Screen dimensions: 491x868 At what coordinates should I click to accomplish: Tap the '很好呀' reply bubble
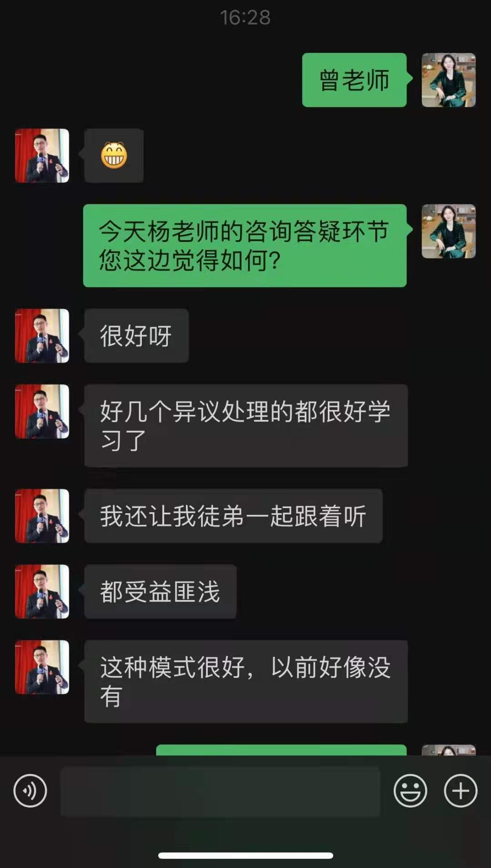coord(136,336)
